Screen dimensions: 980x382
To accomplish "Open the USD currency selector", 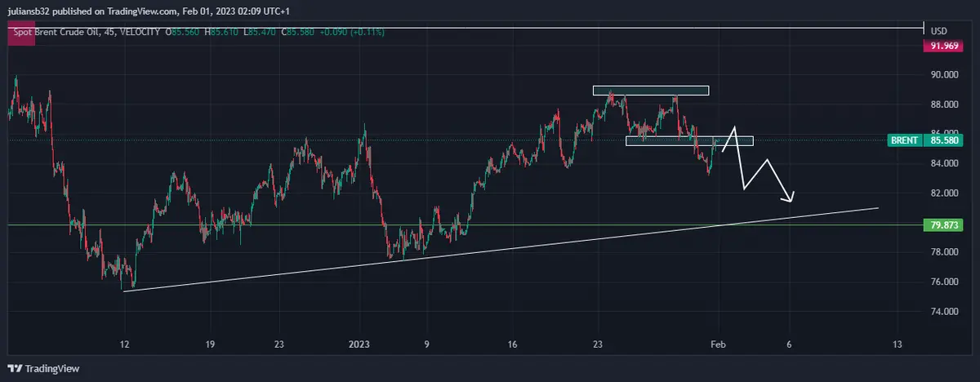I will point(938,31).
